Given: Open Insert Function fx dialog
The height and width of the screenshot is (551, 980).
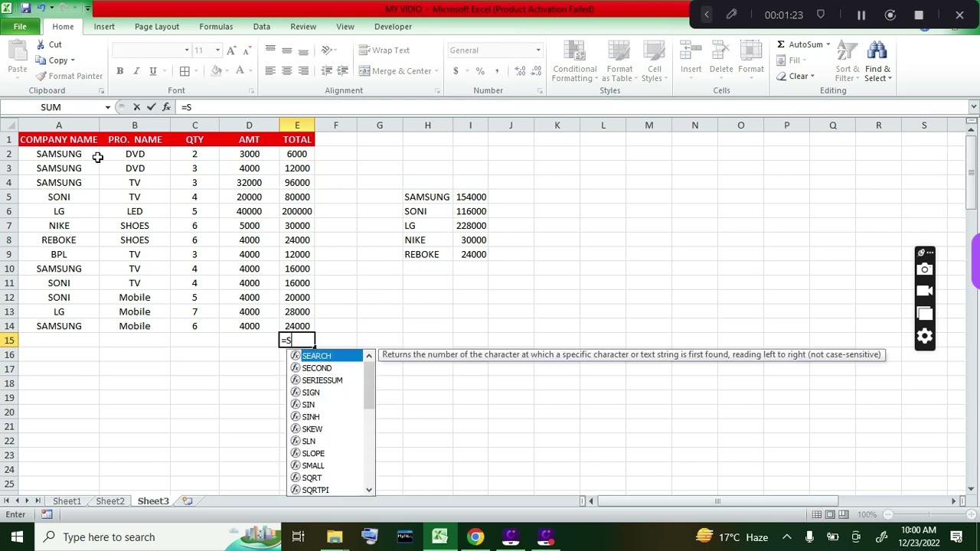Looking at the screenshot, I should [x=166, y=107].
